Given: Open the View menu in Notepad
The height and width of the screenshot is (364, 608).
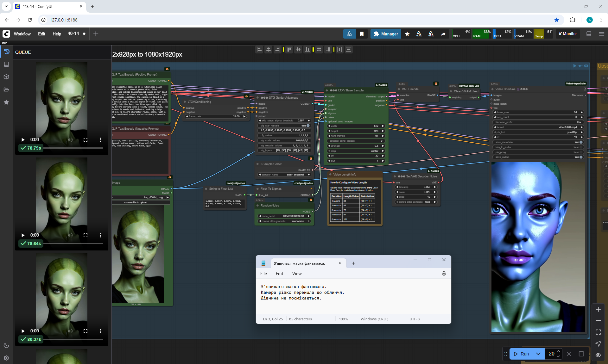Looking at the screenshot, I should click(297, 274).
